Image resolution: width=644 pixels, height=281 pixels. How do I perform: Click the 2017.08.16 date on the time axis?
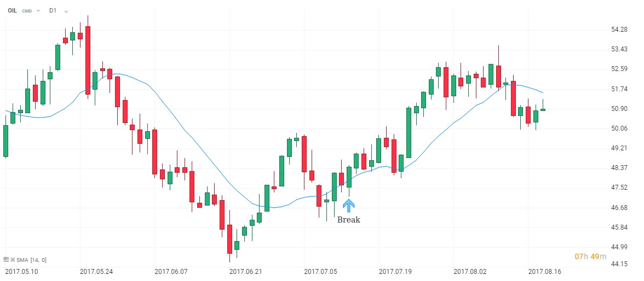point(545,271)
